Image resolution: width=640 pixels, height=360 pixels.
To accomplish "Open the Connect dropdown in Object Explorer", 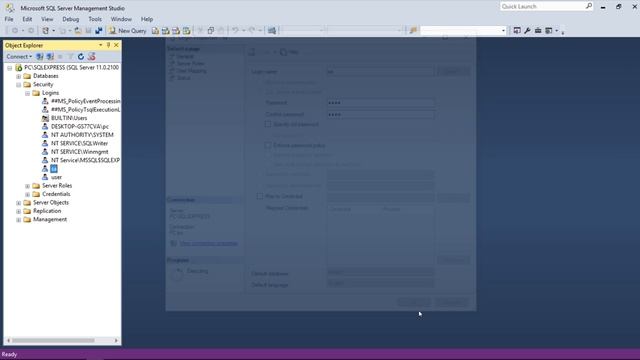I will (19, 57).
